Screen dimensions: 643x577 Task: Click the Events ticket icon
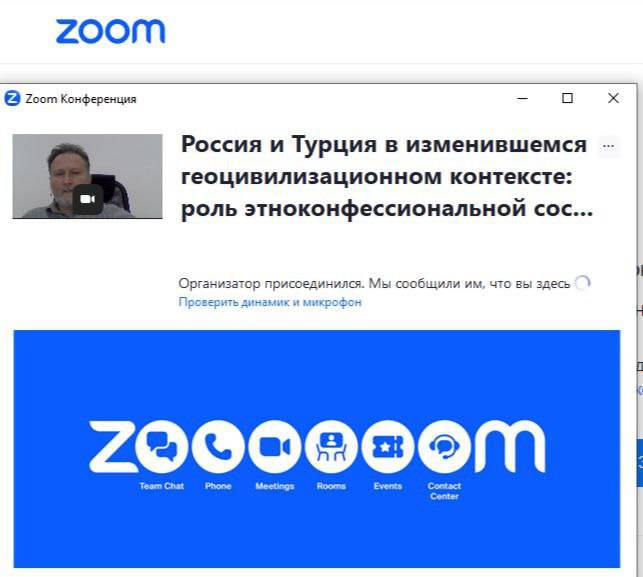[388, 447]
